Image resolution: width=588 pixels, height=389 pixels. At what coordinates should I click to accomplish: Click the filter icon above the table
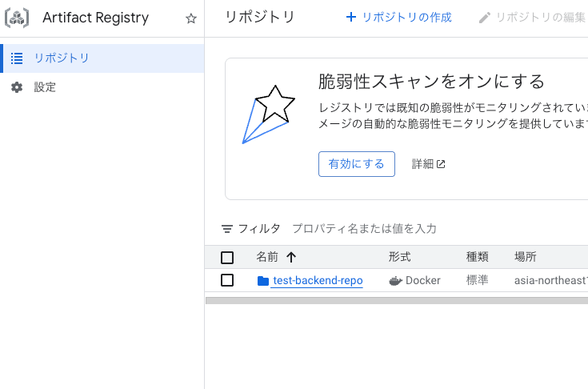(x=227, y=228)
